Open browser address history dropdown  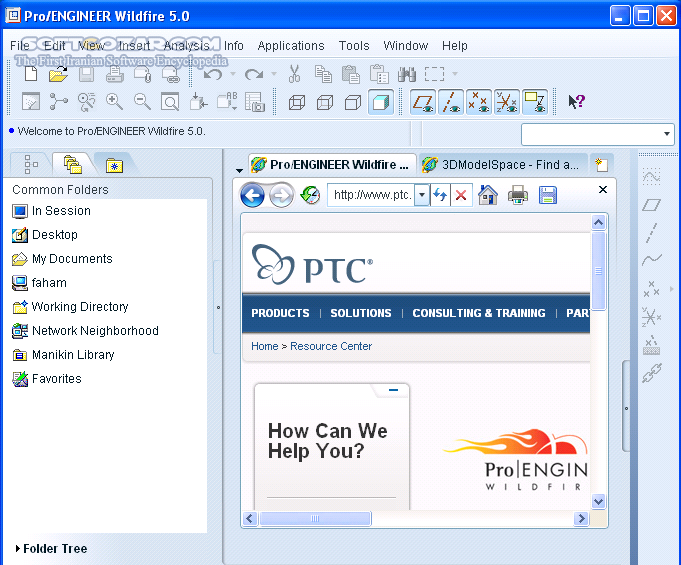pyautogui.click(x=422, y=195)
